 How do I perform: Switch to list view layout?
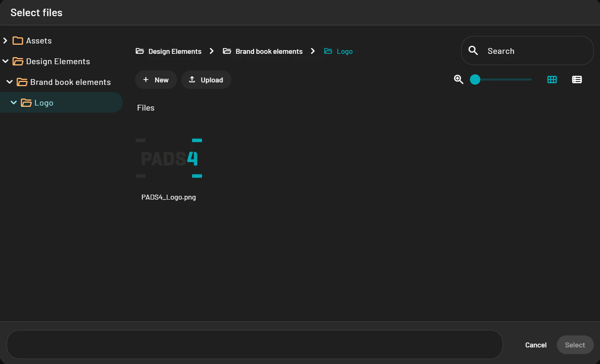577,80
